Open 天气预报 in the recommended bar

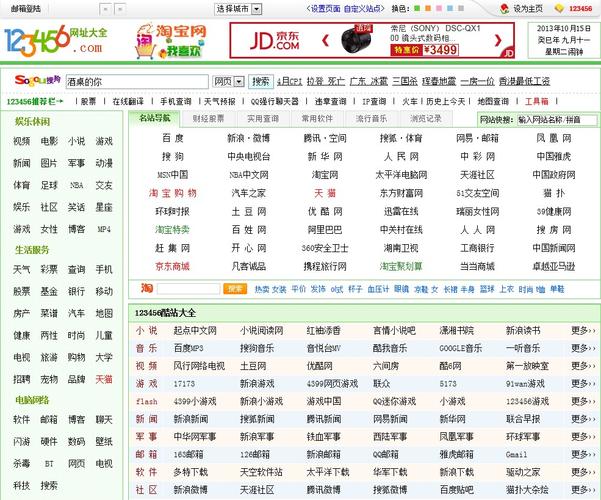click(220, 101)
